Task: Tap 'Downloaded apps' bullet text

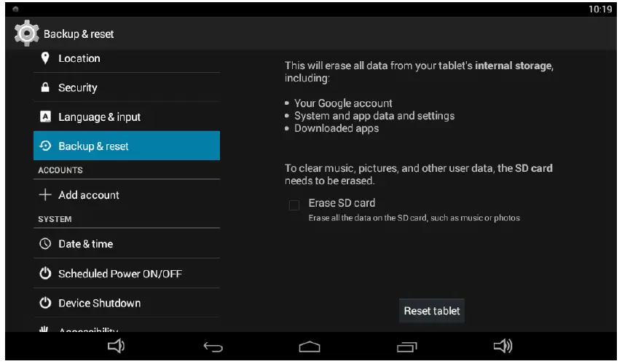Action: coord(336,128)
